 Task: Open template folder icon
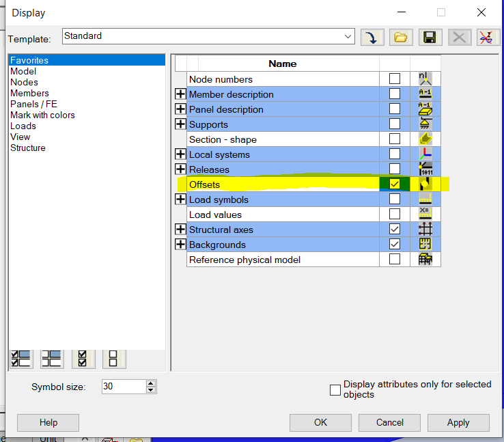click(x=401, y=38)
